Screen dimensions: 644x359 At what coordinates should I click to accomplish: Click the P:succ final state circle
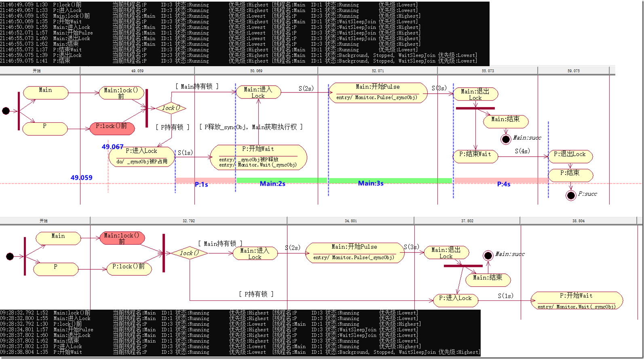571,196
